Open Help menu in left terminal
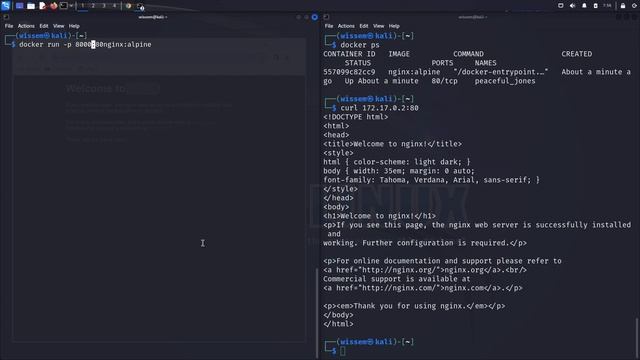 74,26
